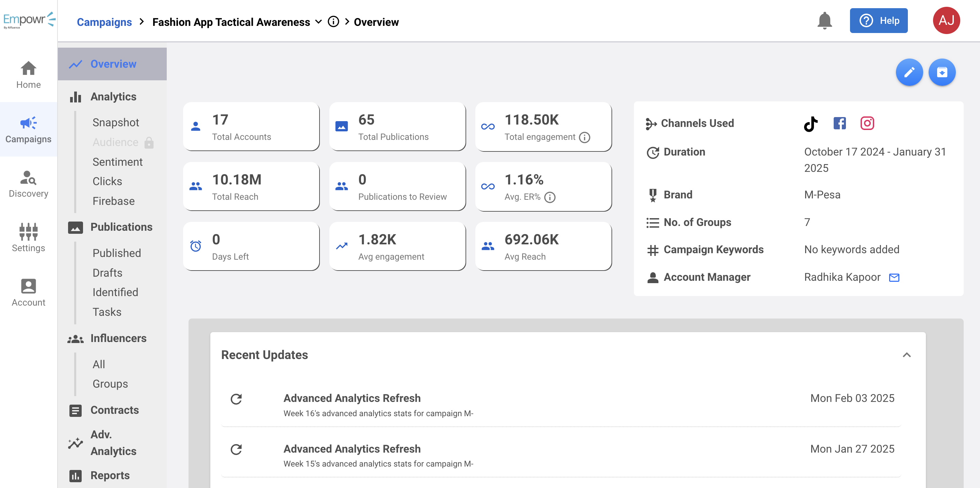980x488 pixels.
Task: Follow the Campaigns breadcrumb link
Action: [x=104, y=22]
